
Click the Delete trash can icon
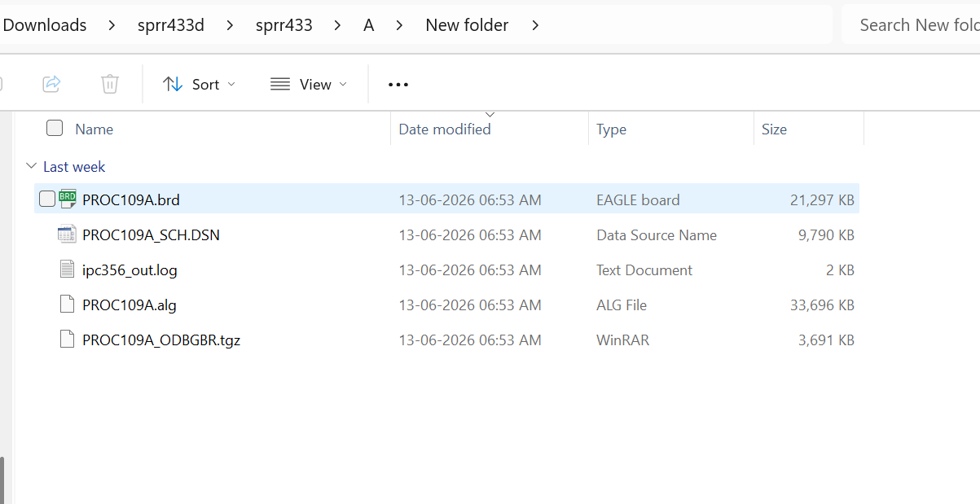pos(110,84)
